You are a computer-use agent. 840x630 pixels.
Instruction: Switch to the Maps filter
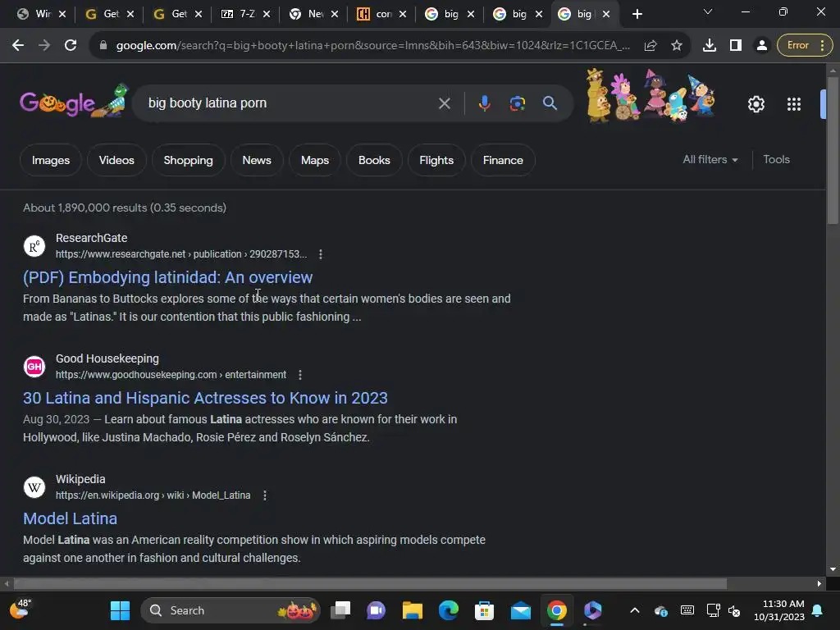click(x=315, y=160)
